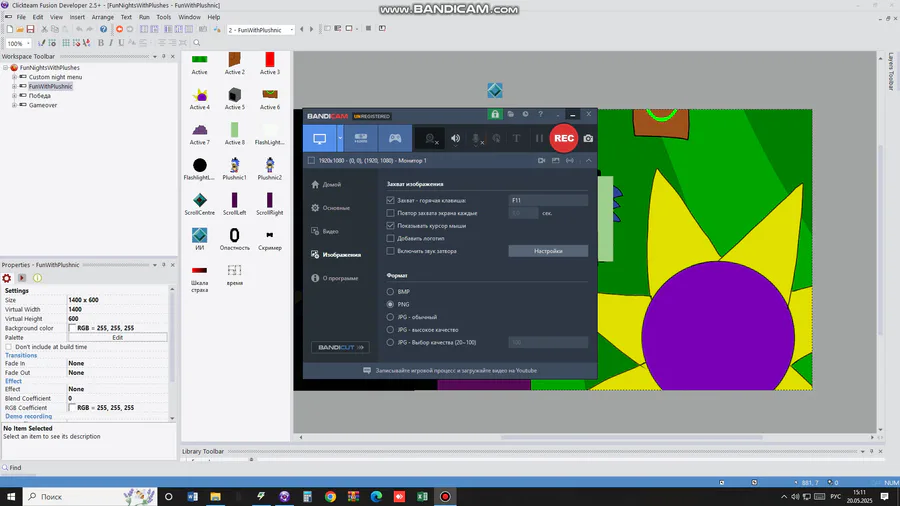Open screen mode dropdown arrow in Bandicam
Screen dimensions: 900x506
[340, 138]
